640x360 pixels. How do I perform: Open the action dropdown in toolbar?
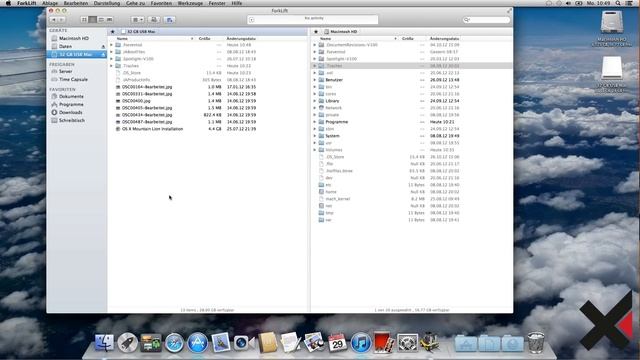[x=138, y=20]
